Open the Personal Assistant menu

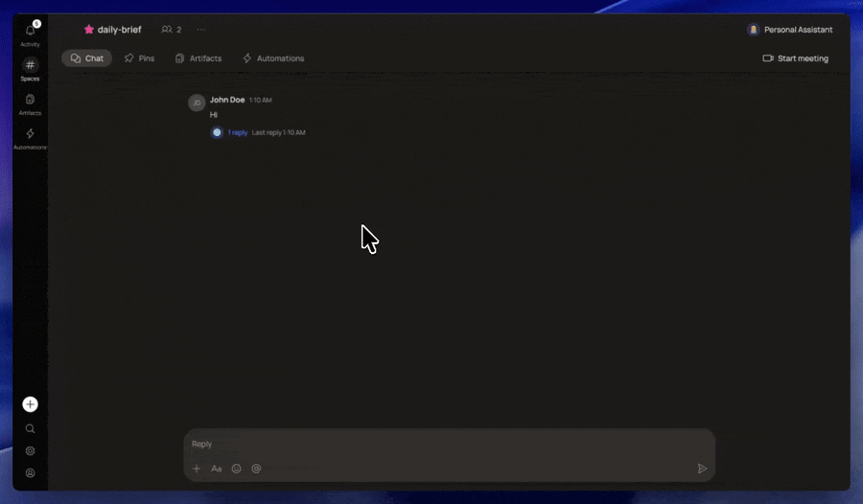790,30
